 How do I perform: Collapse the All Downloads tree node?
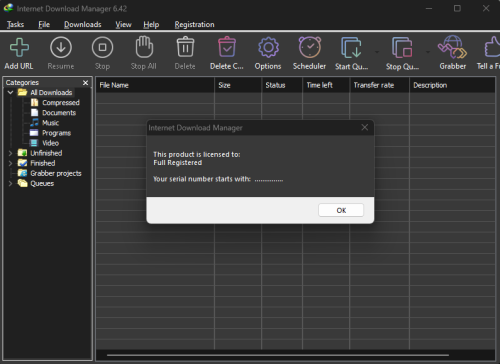click(x=10, y=92)
